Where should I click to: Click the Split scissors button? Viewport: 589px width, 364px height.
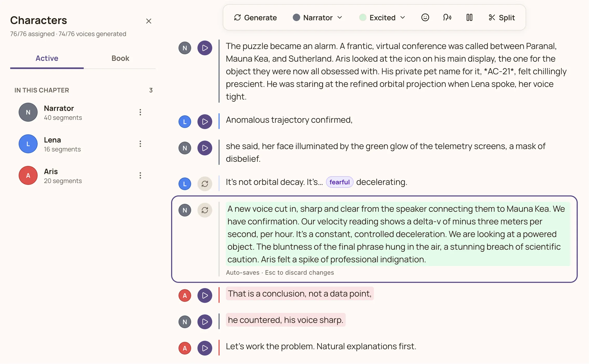tap(502, 17)
